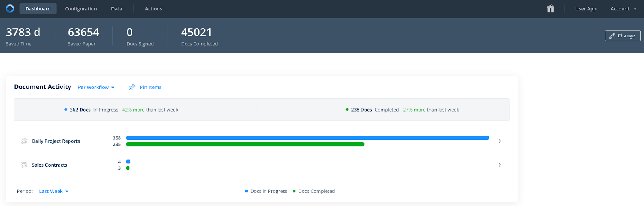The image size is (644, 206).
Task: Click the 42% more text
Action: [133, 110]
